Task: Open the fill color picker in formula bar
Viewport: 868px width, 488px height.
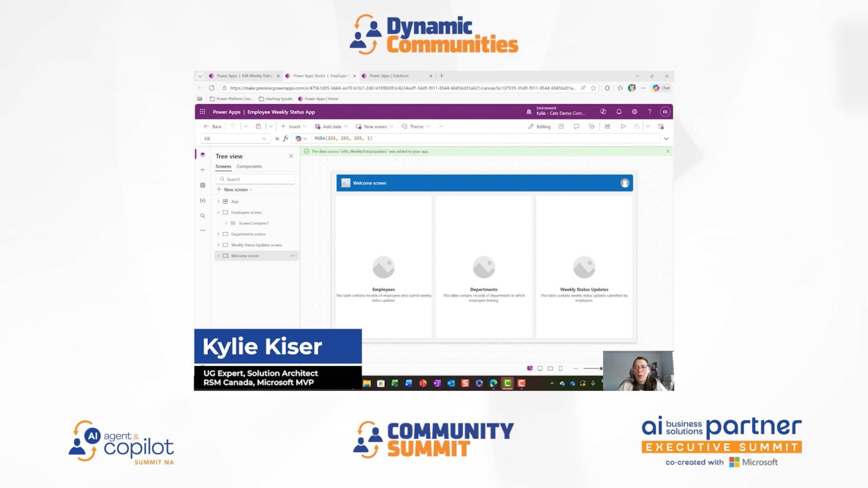Action: click(299, 138)
